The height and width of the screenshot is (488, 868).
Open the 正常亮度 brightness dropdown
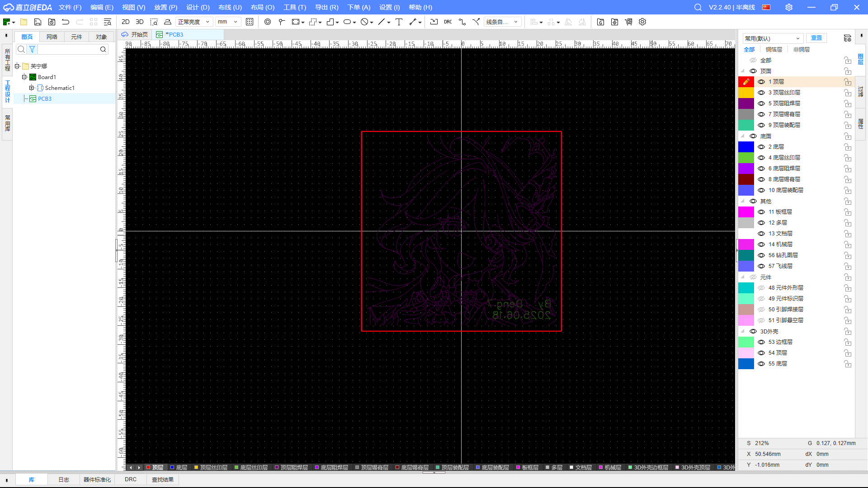click(193, 22)
